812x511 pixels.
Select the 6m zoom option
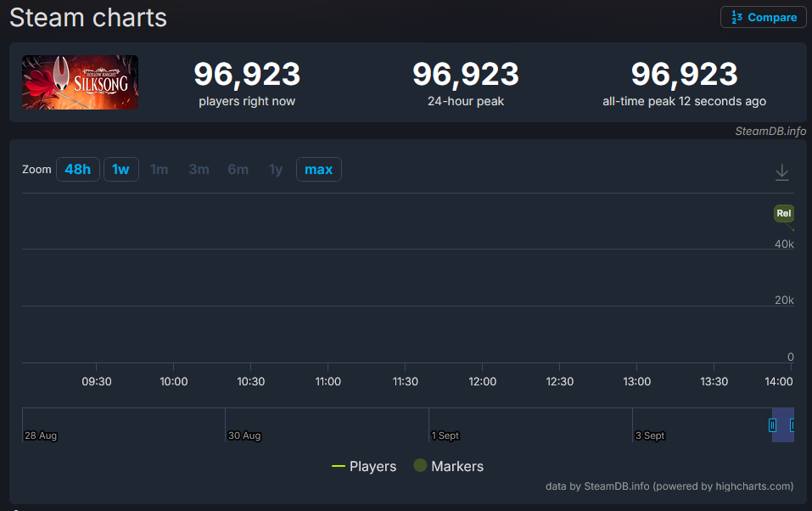[x=238, y=170]
